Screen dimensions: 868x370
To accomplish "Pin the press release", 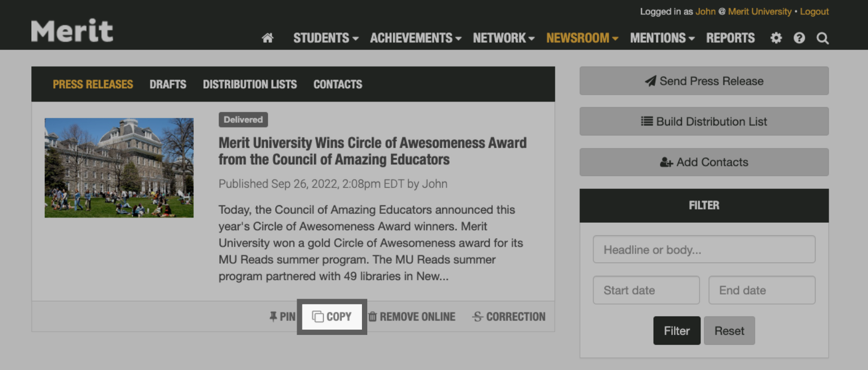I will 282,317.
